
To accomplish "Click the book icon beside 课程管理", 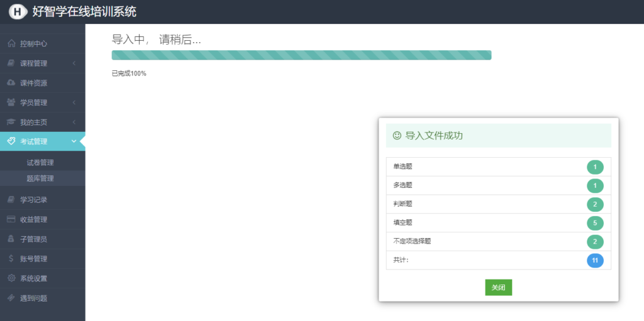I will [11, 63].
